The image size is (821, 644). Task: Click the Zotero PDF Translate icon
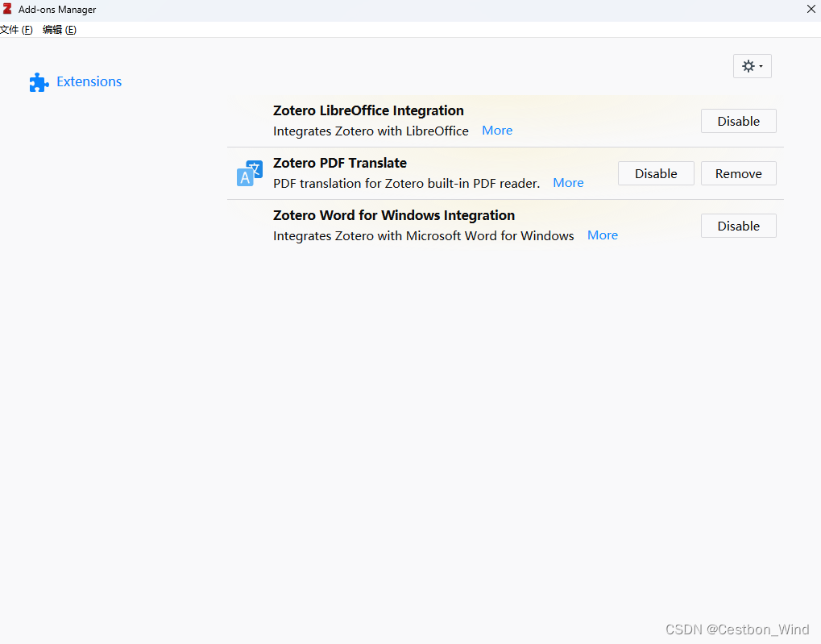[x=250, y=173]
